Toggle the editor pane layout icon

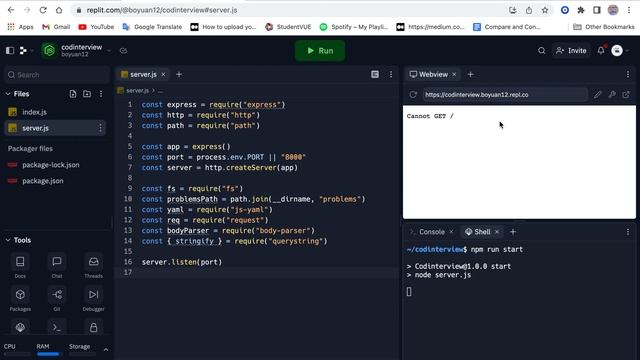pos(375,74)
